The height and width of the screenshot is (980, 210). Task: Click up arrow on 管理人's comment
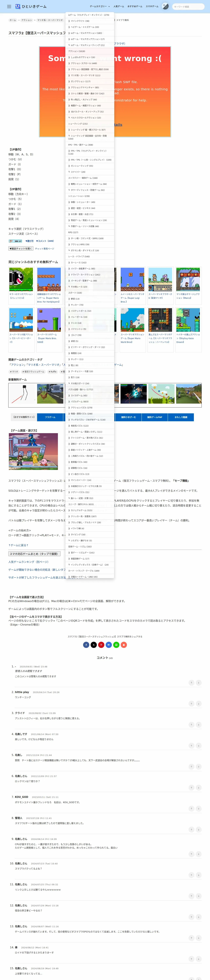[191, 829]
